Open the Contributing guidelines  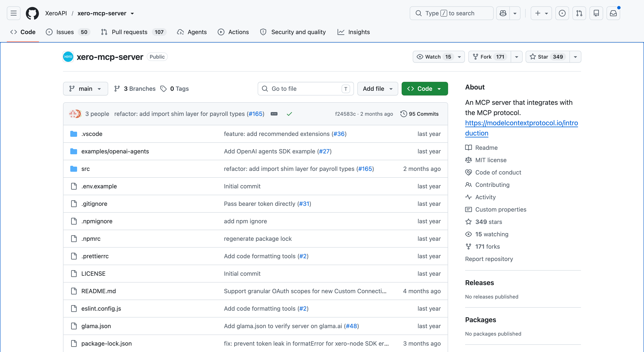tap(487, 185)
